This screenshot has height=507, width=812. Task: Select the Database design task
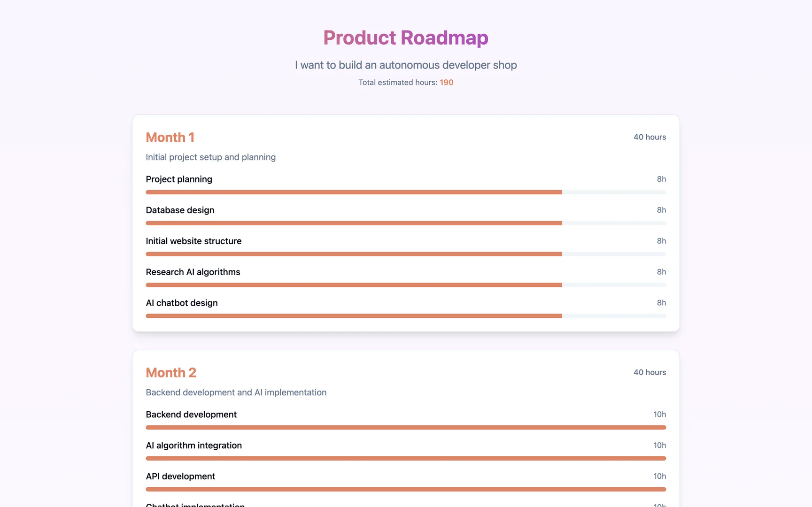tap(180, 210)
